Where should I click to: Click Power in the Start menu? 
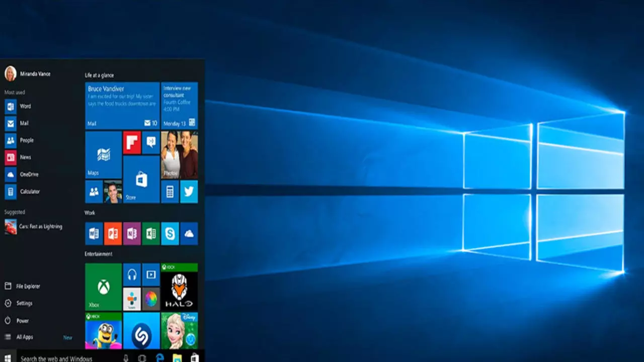click(x=23, y=320)
